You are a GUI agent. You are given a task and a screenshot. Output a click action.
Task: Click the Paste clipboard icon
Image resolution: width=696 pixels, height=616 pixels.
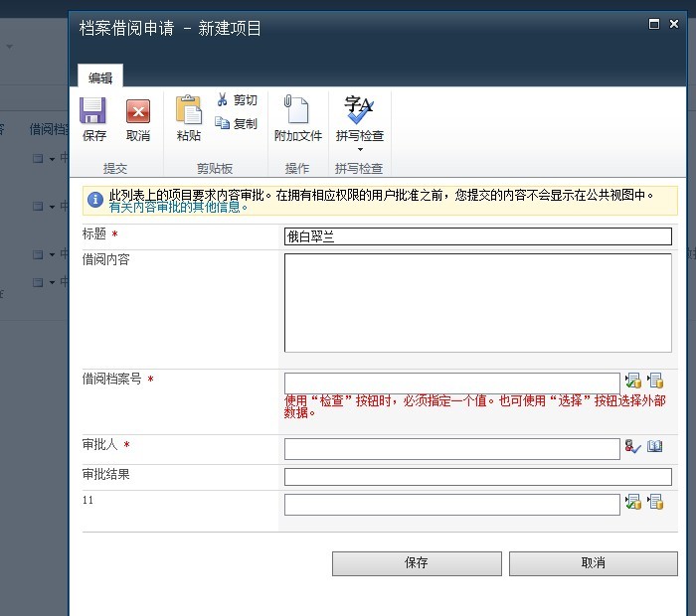tap(189, 109)
